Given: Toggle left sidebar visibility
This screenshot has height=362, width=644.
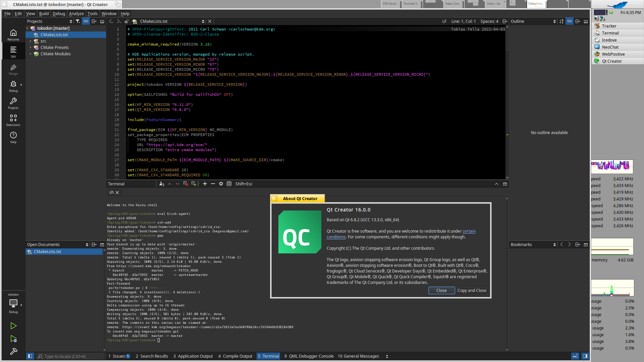Looking at the screenshot, I should [30, 356].
